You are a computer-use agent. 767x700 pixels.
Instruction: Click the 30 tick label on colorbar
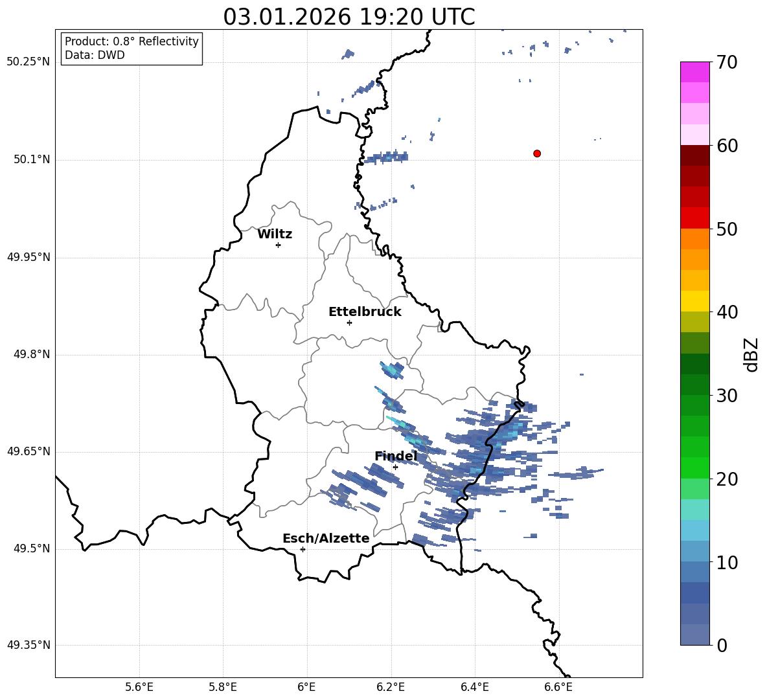coord(727,396)
